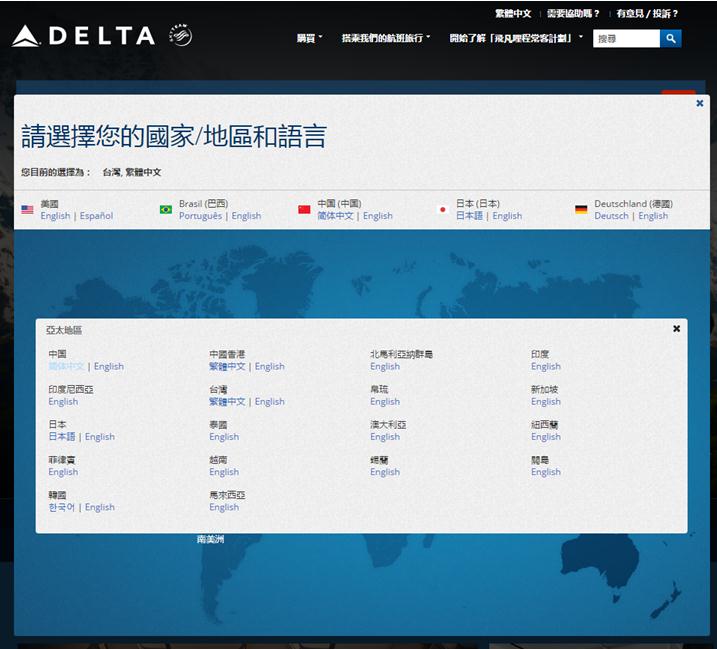Viewport: 717px width, 649px height.
Task: Open the 需要協助嗎？ help link
Action: (574, 14)
